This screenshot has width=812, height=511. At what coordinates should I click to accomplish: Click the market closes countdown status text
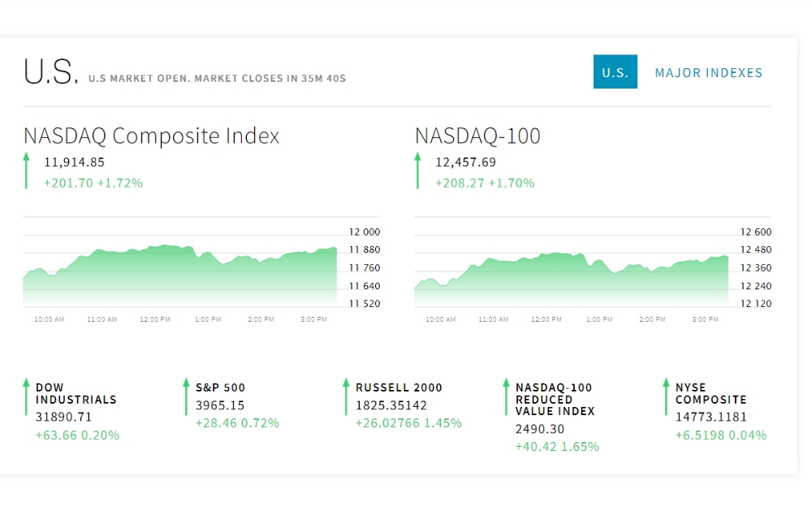pos(217,78)
